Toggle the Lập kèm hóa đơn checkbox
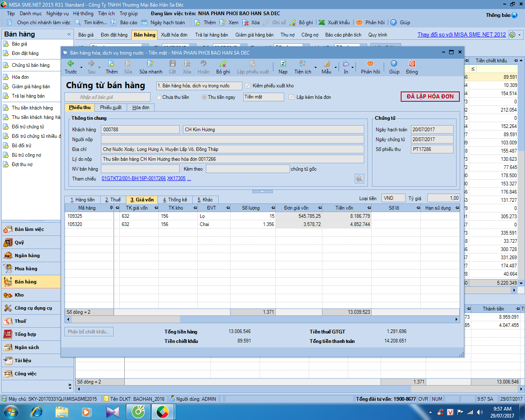 [x=291, y=97]
